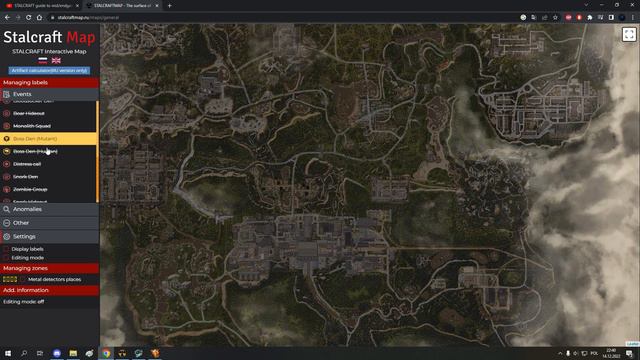Switch the map to the UK flag language

pyautogui.click(x=56, y=60)
